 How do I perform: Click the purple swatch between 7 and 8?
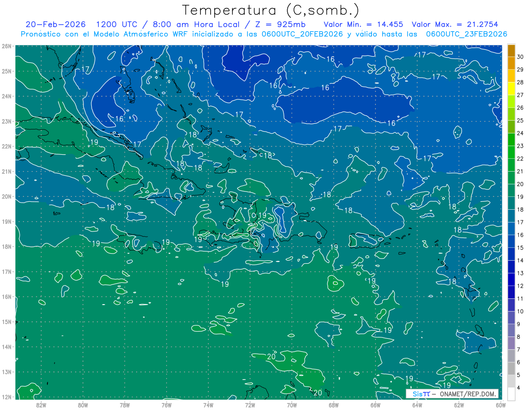pos(511,343)
